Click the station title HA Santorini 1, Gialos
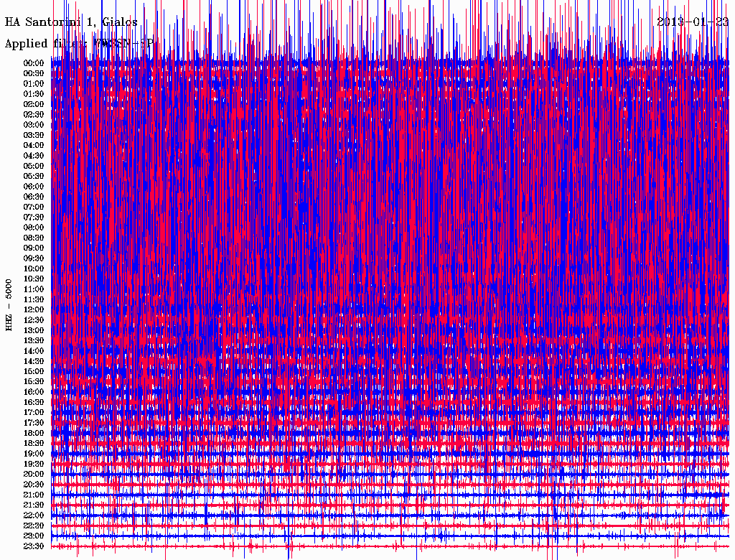Image resolution: width=735 pixels, height=560 pixels. 71,22
